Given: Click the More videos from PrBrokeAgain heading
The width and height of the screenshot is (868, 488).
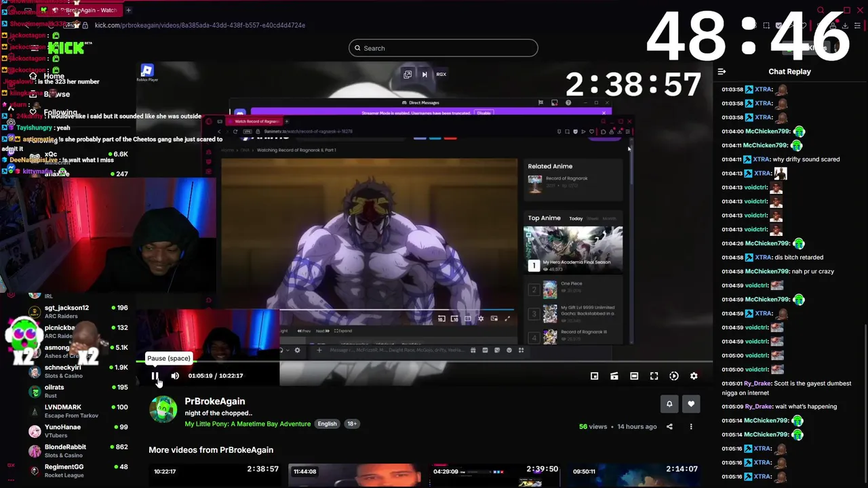Looking at the screenshot, I should coord(211,449).
